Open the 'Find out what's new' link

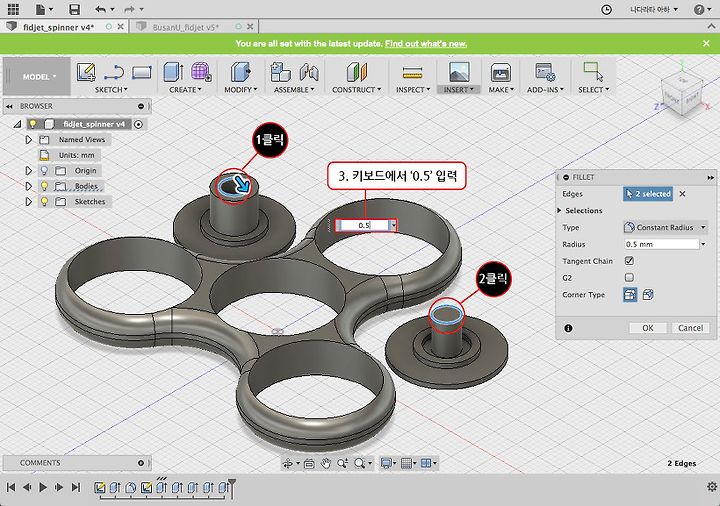(x=426, y=44)
